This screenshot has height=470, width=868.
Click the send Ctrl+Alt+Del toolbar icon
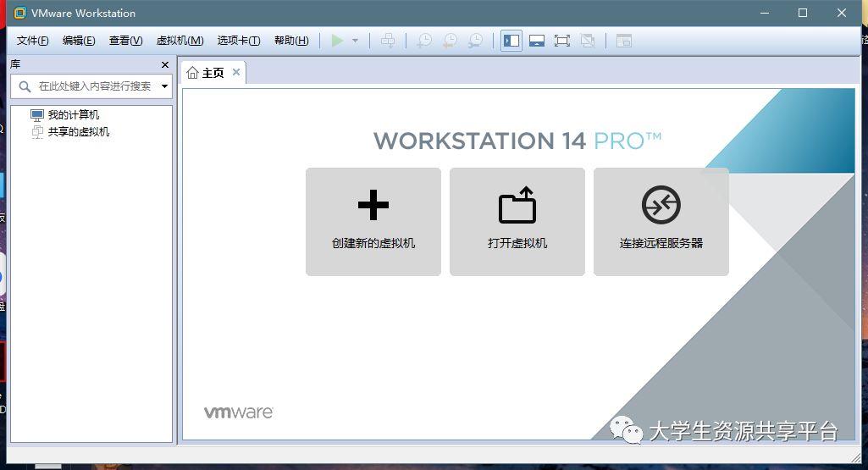[388, 41]
